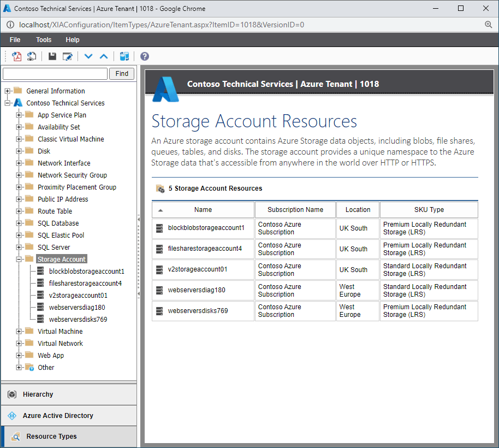The image size is (499, 448).
Task: Click the Save floppy disk icon
Action: (x=52, y=56)
